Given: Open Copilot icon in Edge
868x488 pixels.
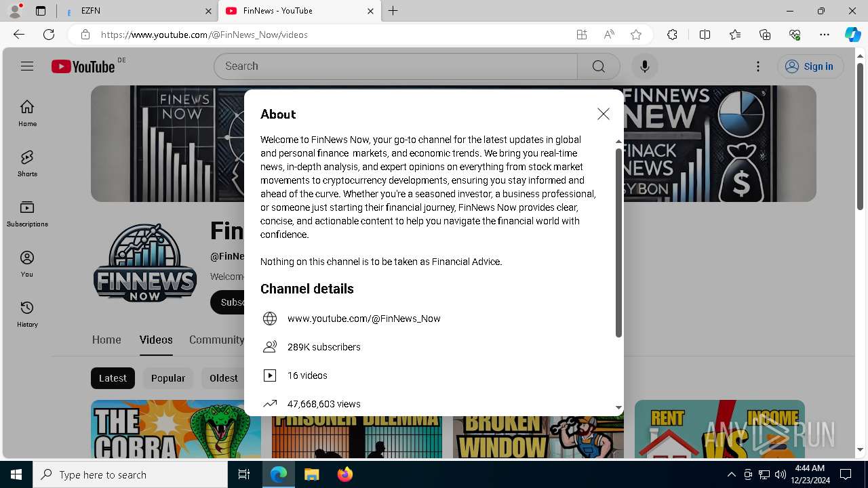Looking at the screenshot, I should 853,35.
